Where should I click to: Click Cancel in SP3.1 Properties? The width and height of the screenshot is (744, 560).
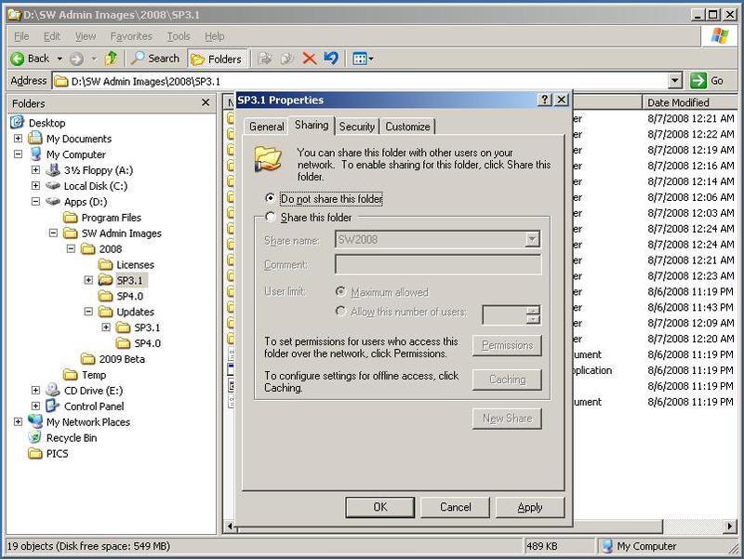click(x=455, y=507)
